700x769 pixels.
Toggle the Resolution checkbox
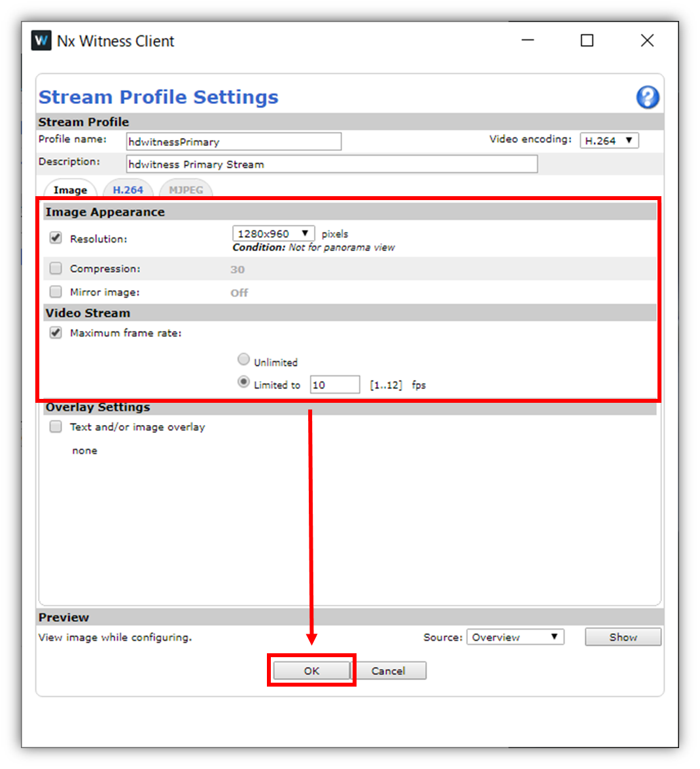[56, 238]
